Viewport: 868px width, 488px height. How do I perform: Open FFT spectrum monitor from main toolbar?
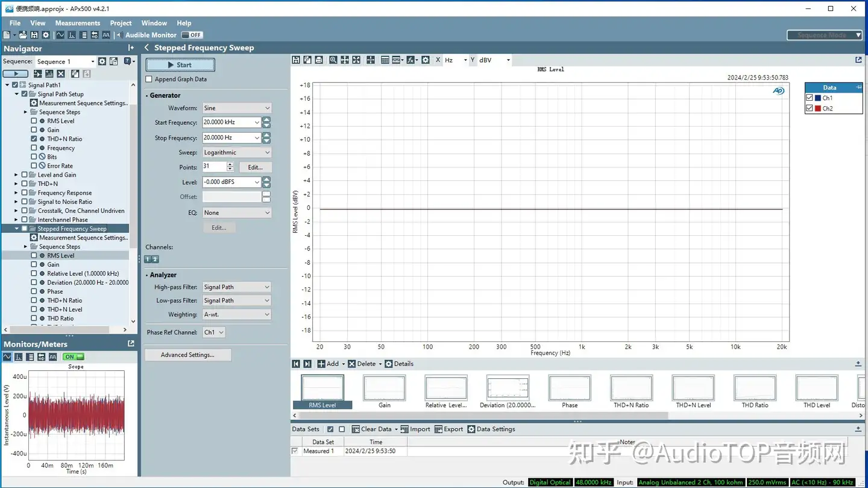tap(72, 35)
